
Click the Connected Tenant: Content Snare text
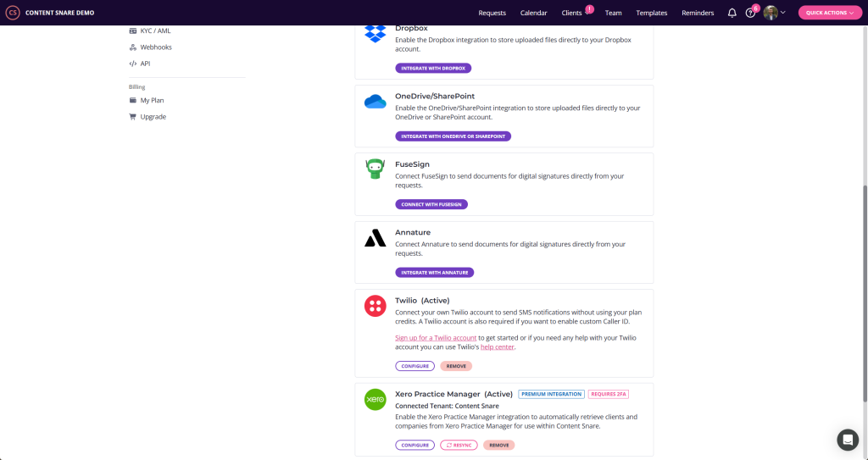[x=447, y=406]
